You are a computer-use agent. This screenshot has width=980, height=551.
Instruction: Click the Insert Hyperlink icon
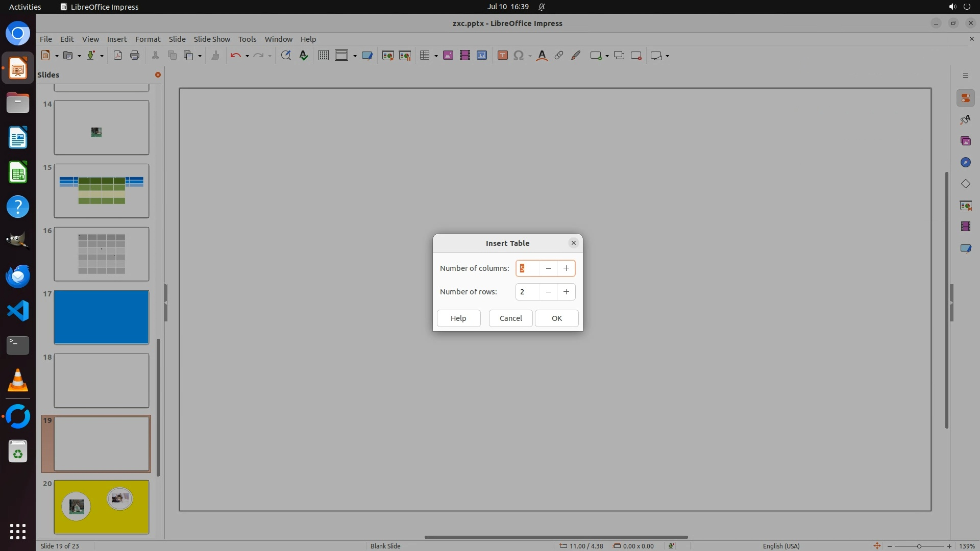point(559,56)
